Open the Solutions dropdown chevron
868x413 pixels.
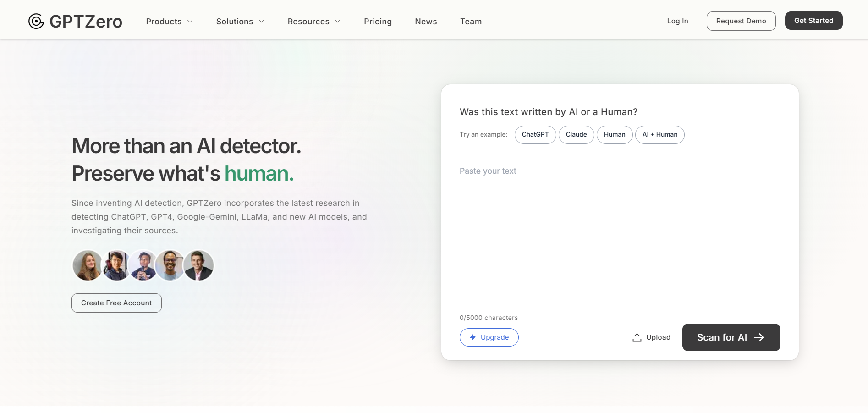(261, 22)
